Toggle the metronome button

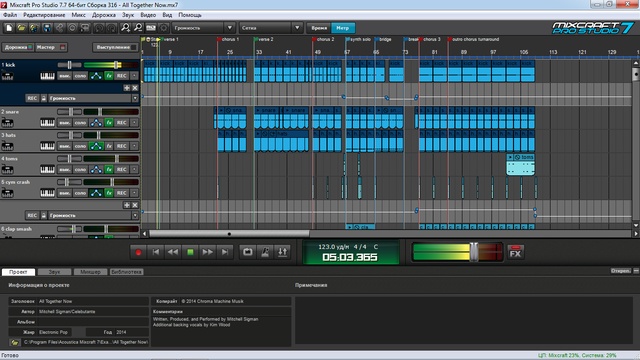265,252
